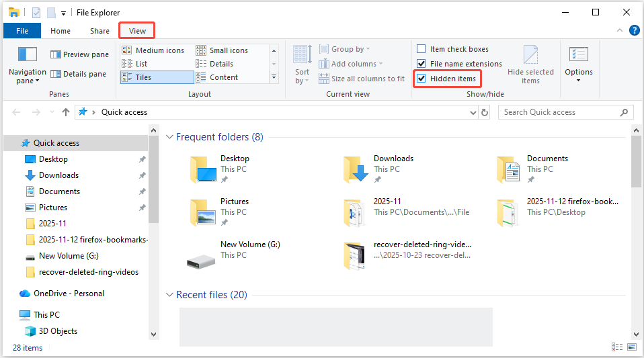Click the forward navigation arrow
644x358 pixels.
tap(36, 112)
